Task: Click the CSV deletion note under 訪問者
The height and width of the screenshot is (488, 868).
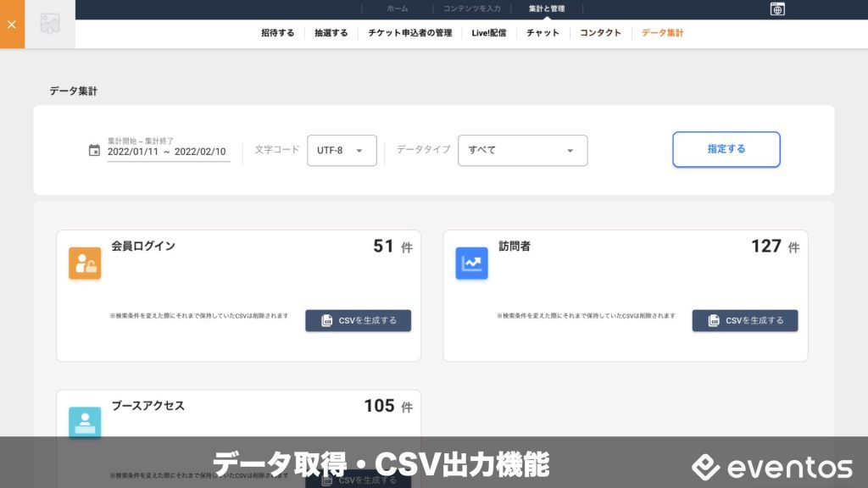Action: (586, 316)
